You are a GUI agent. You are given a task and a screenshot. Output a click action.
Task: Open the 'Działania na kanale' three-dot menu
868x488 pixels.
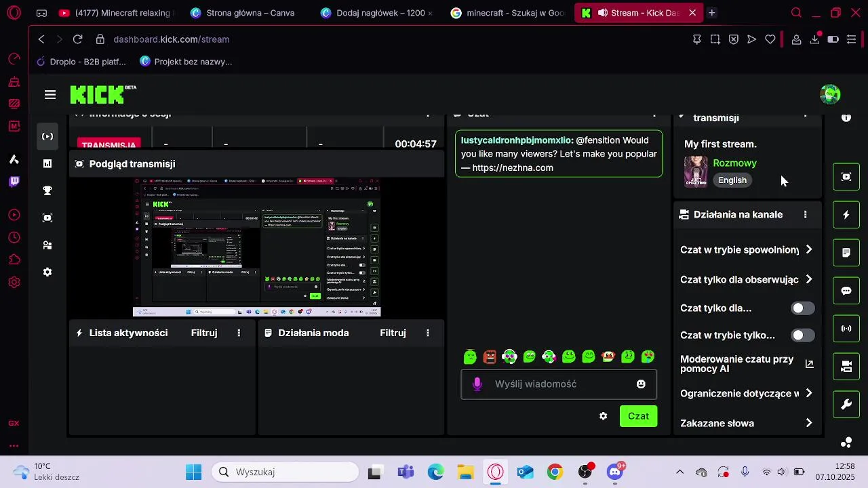(x=806, y=215)
